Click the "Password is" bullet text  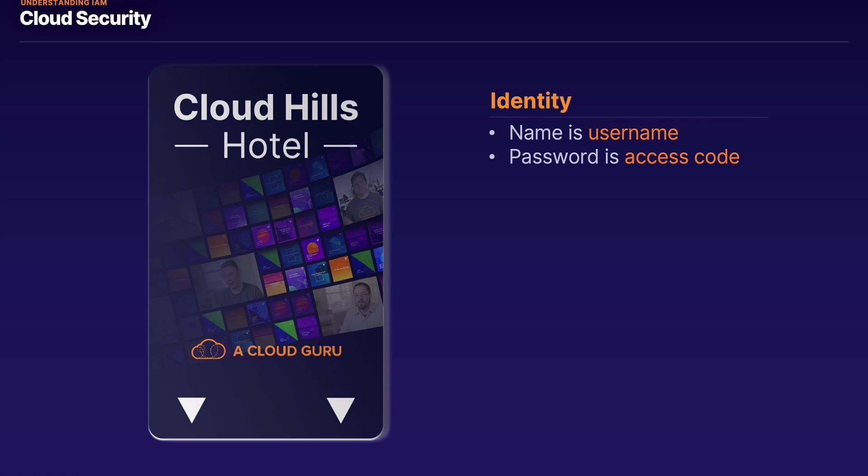pos(564,157)
